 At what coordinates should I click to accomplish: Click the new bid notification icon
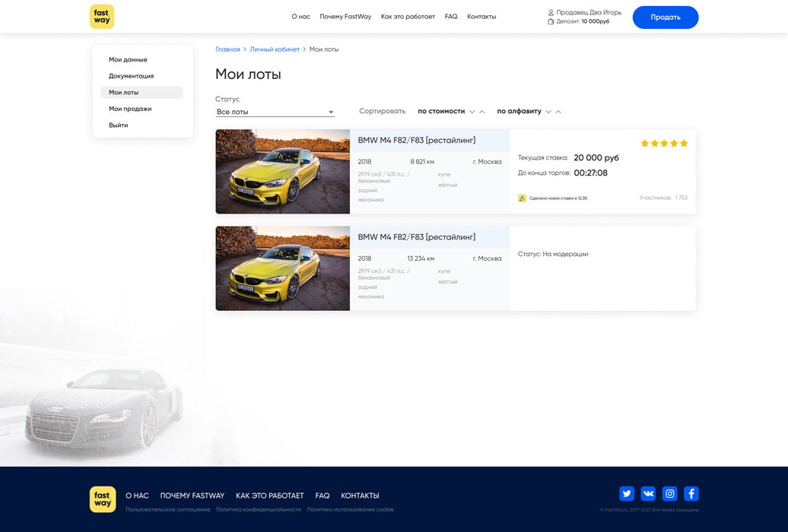point(523,198)
